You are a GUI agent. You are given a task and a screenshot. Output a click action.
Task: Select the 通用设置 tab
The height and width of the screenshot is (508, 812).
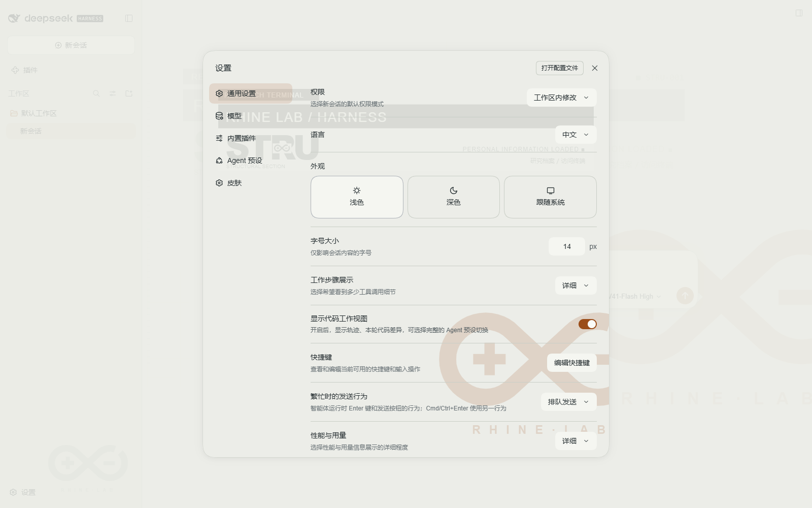point(251,93)
